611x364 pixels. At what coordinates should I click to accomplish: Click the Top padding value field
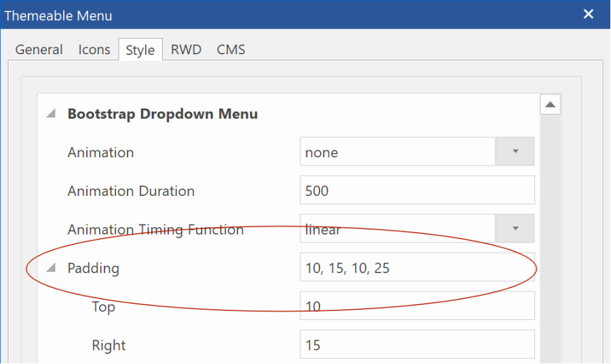point(417,306)
